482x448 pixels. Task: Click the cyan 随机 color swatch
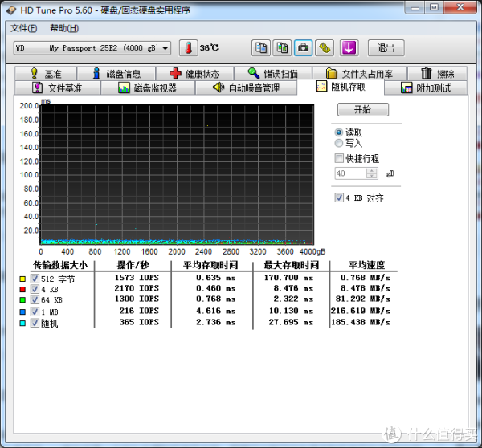tap(22, 324)
